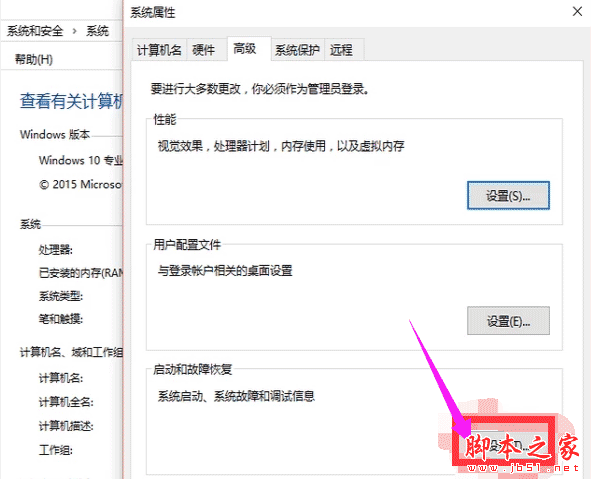Screen dimensions: 591x479
Task: Click the 系统 breadcrumb item
Action: 97,31
